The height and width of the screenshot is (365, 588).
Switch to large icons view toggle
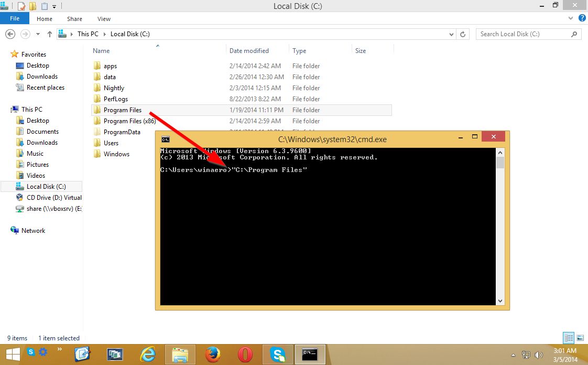[580, 338]
